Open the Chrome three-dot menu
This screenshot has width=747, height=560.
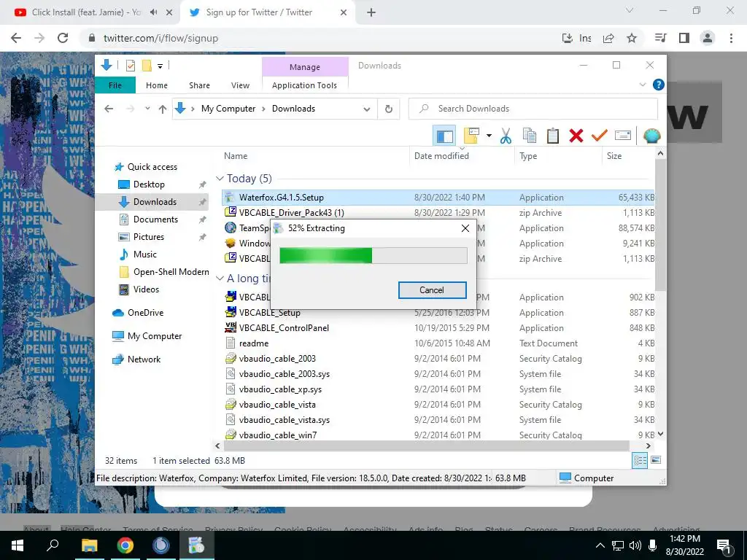pyautogui.click(x=731, y=38)
